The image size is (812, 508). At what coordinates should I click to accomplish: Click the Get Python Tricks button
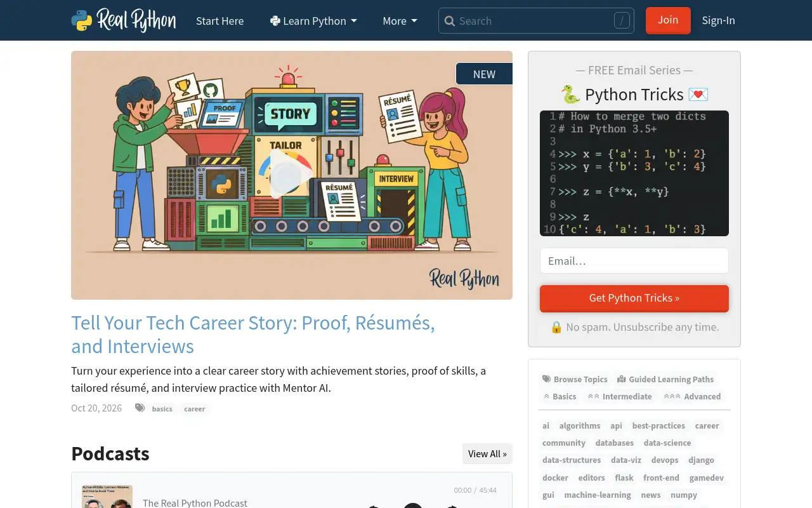(634, 298)
